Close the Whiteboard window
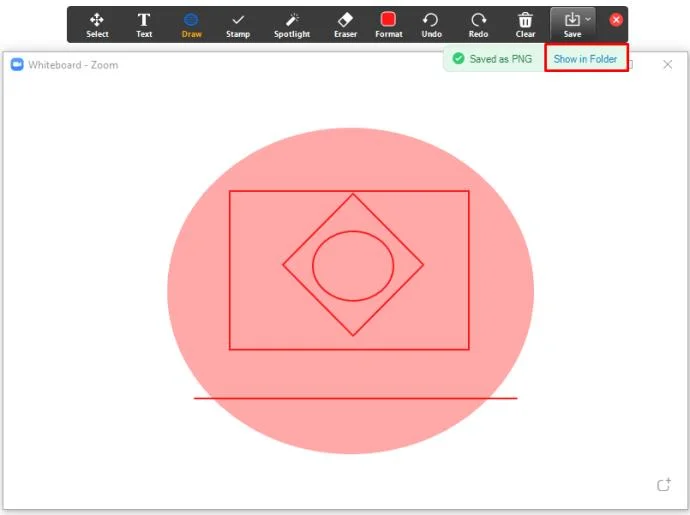This screenshot has width=690, height=515. (x=668, y=65)
